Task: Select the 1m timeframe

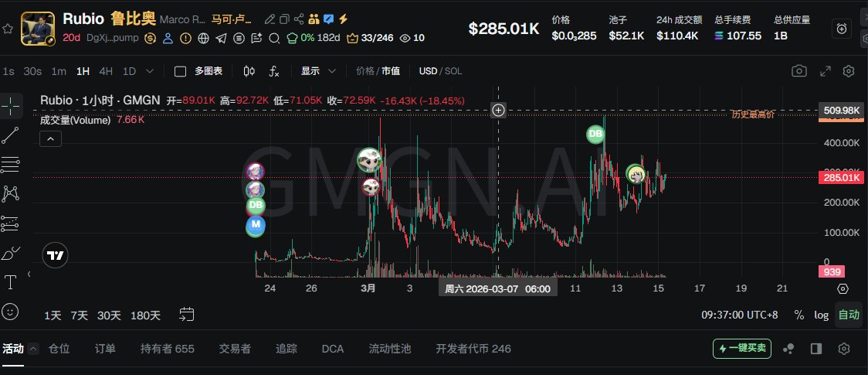Action: [59, 71]
